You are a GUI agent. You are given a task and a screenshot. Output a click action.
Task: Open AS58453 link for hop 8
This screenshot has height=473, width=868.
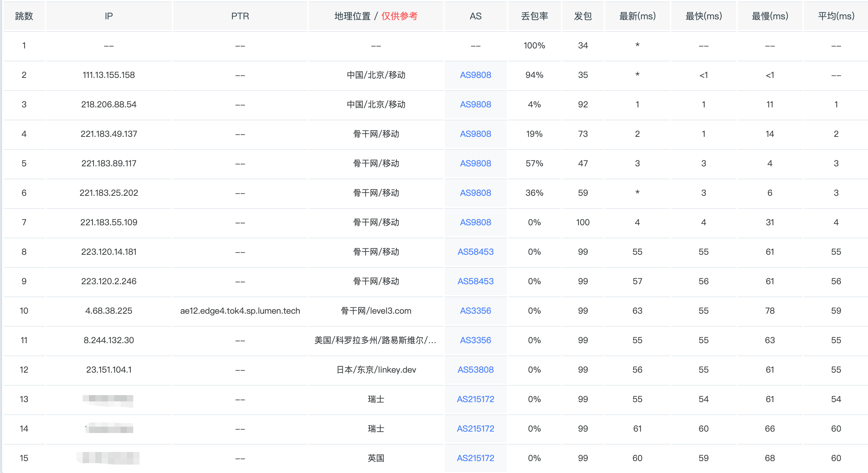tap(475, 252)
